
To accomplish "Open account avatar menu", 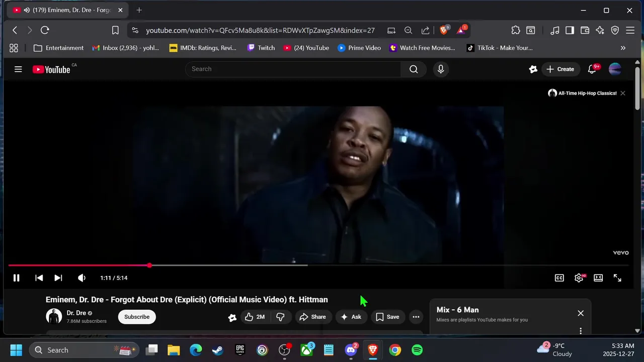I will (x=615, y=69).
